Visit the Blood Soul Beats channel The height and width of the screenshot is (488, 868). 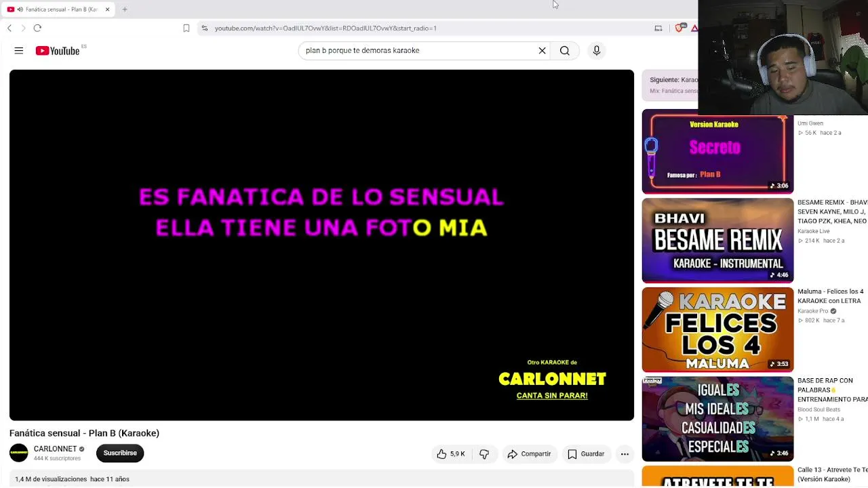(x=818, y=409)
